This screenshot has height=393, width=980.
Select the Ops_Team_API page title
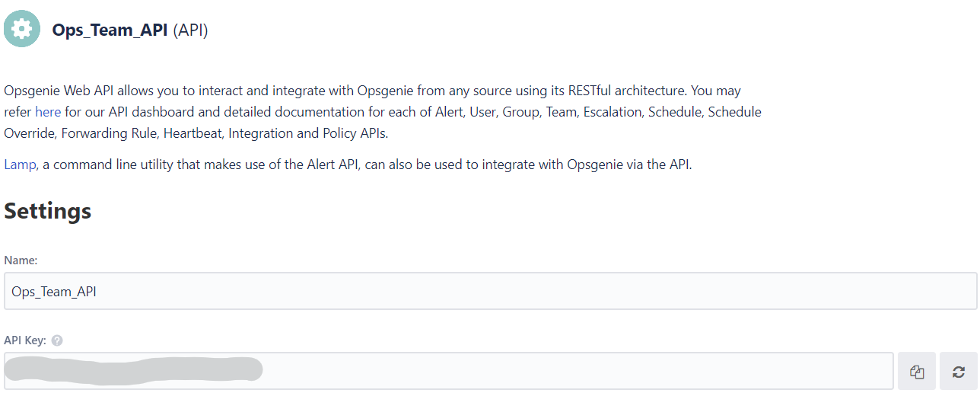(x=110, y=30)
